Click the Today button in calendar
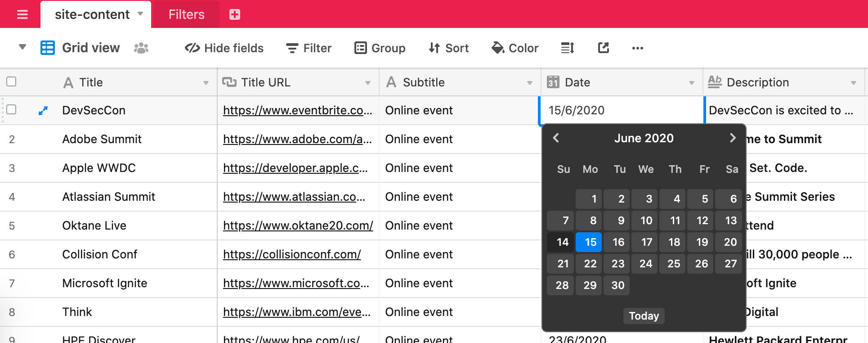Screen dimensions: 868x343 (x=644, y=316)
